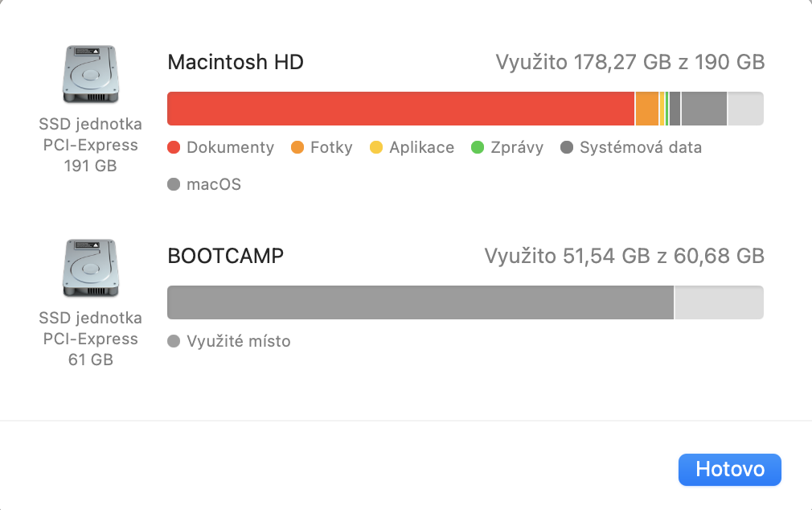Click the free space end of Macintosh HD bar
Screen dimensions: 812x510
point(745,109)
